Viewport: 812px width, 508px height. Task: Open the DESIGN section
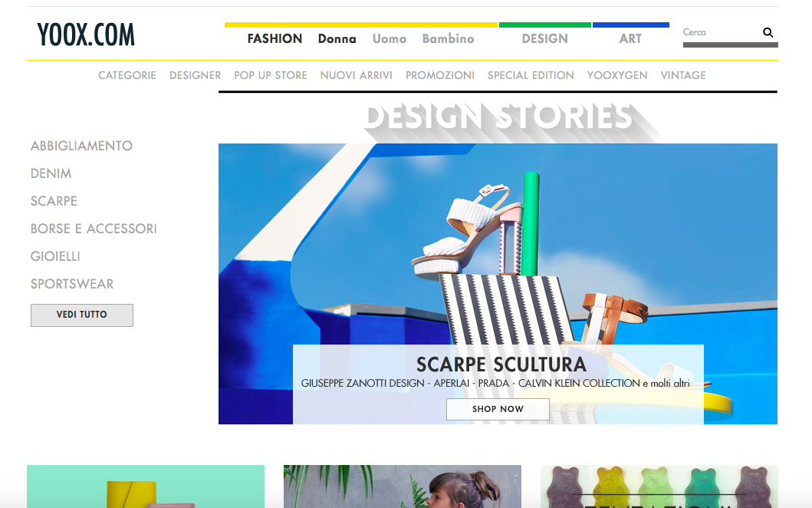click(x=544, y=38)
